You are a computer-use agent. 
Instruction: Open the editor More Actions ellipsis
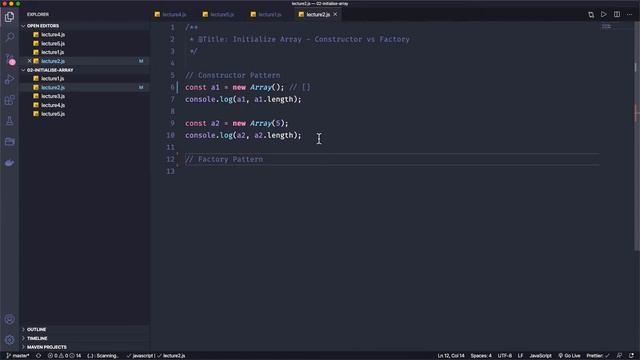coord(629,14)
